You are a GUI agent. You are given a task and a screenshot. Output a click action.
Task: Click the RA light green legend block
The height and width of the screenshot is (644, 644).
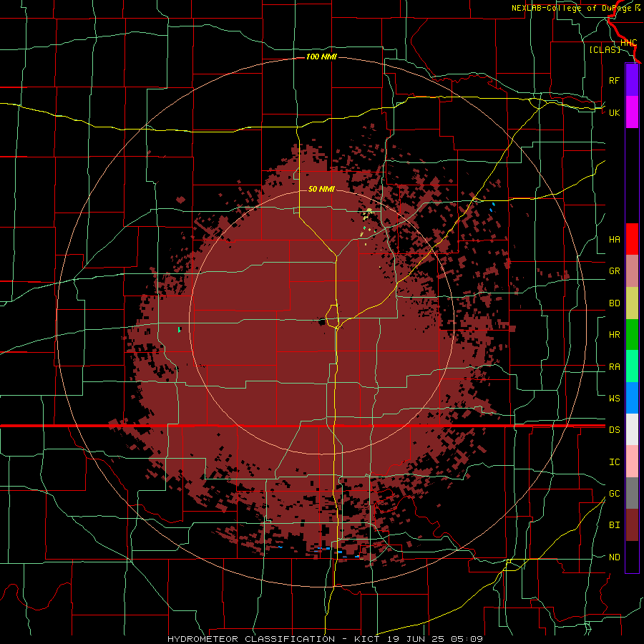point(632,366)
